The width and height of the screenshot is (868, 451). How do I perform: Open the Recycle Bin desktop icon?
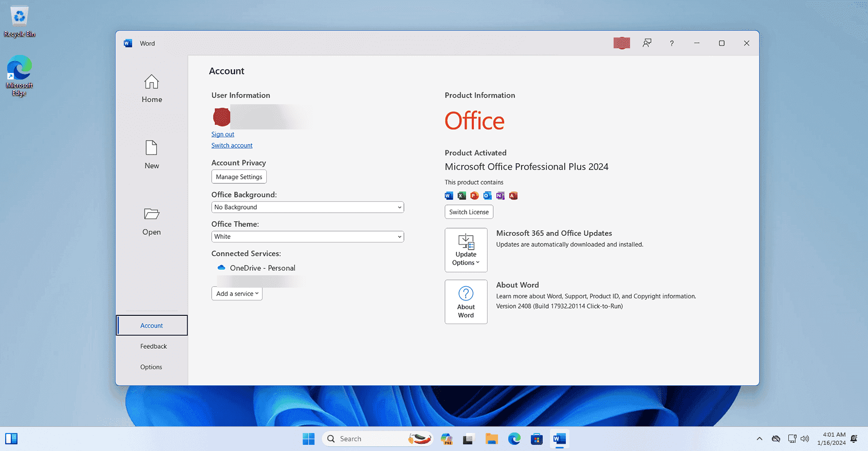(x=20, y=22)
